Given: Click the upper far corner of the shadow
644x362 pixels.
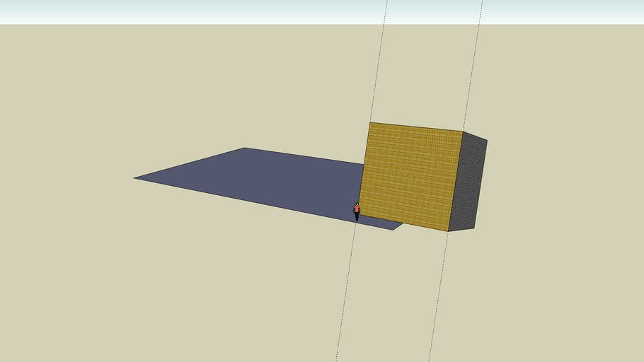Looking at the screenshot, I should pyautogui.click(x=245, y=148).
